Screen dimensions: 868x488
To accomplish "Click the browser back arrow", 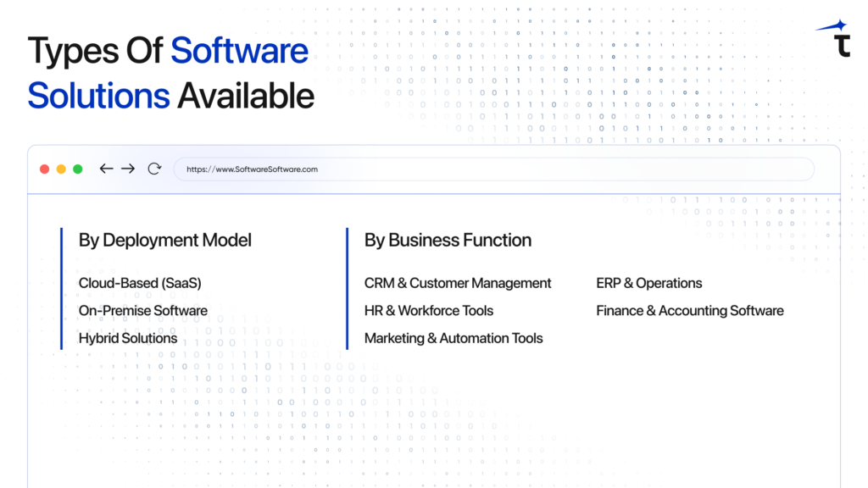I will pyautogui.click(x=106, y=169).
